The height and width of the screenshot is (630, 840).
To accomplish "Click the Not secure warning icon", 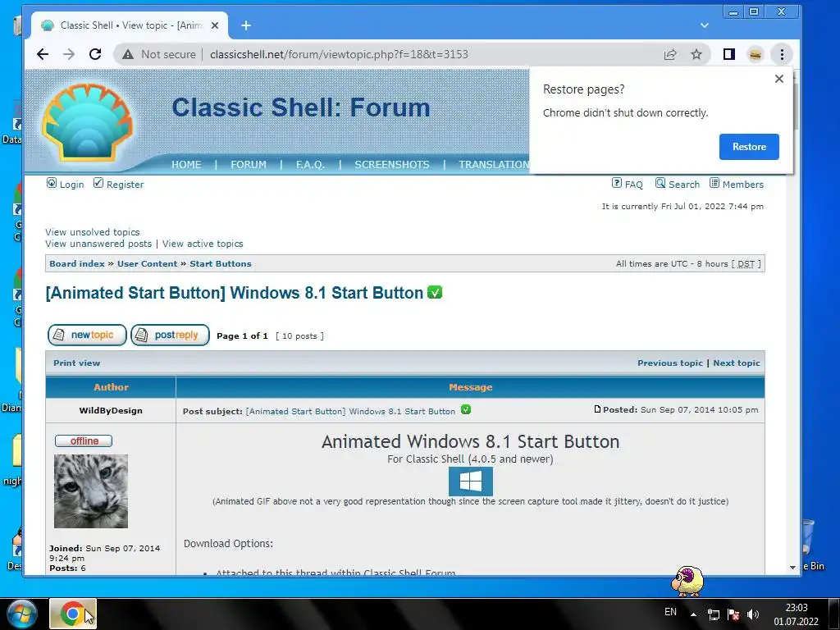I will (x=127, y=54).
